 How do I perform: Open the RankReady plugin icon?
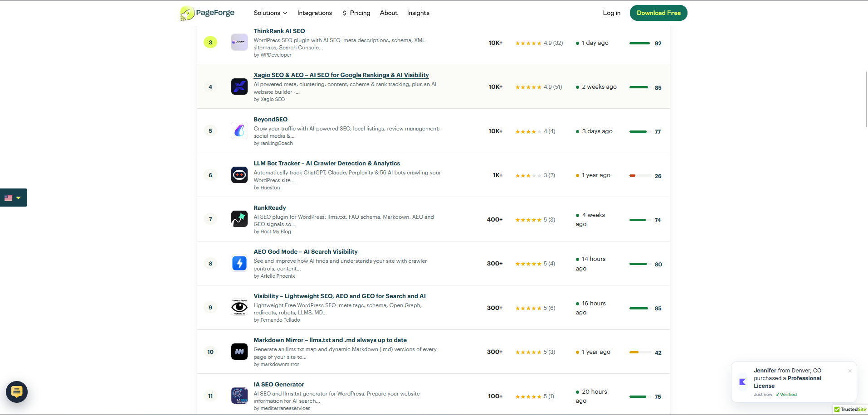[x=239, y=219]
